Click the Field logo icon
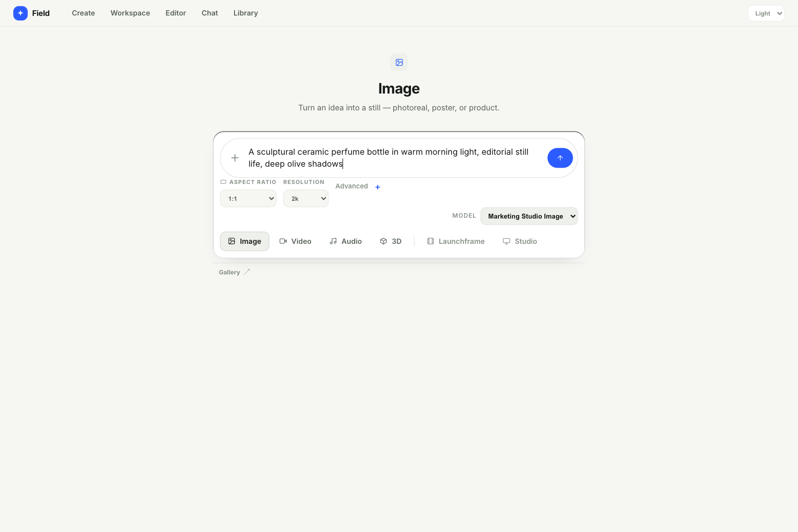The height and width of the screenshot is (532, 798). 20,13
